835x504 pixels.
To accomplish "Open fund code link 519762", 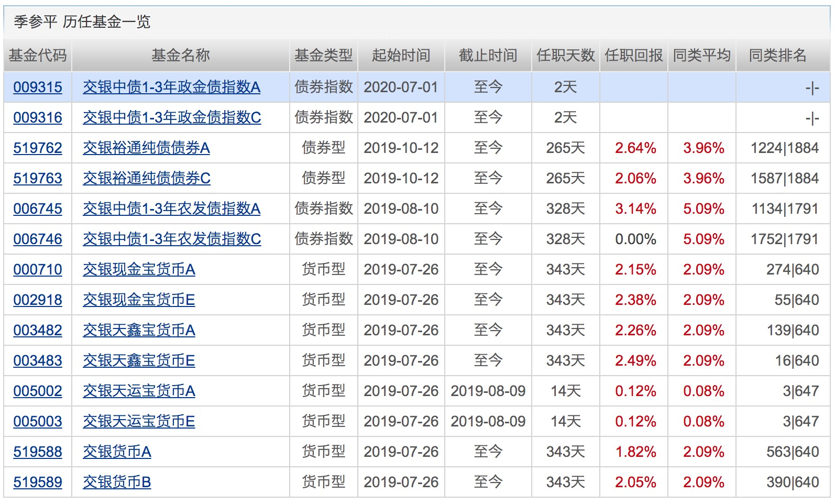I will (x=38, y=148).
